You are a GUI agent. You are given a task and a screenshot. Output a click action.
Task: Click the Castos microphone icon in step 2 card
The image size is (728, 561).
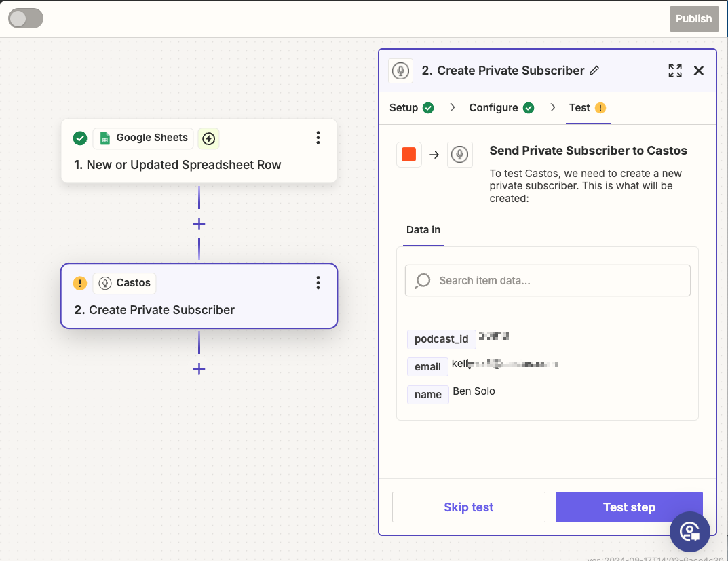pyautogui.click(x=105, y=283)
